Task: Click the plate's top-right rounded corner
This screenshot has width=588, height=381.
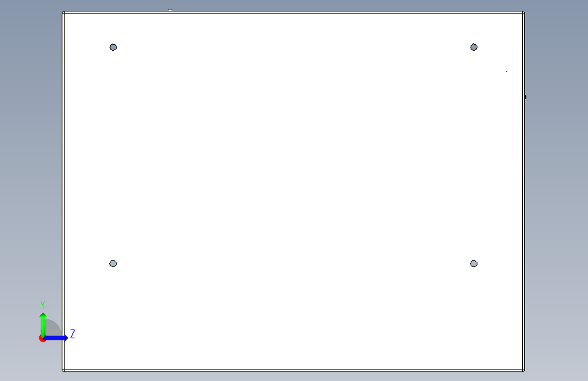Action: click(x=523, y=13)
